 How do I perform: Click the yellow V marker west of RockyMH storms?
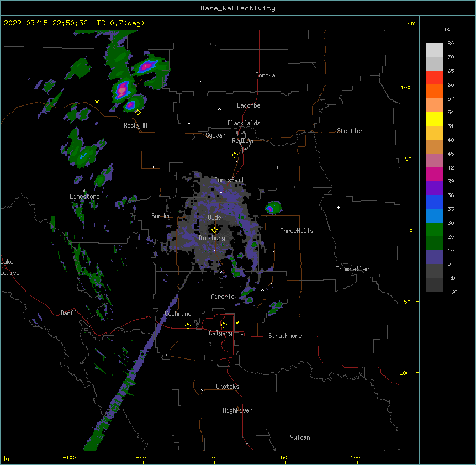point(97,102)
